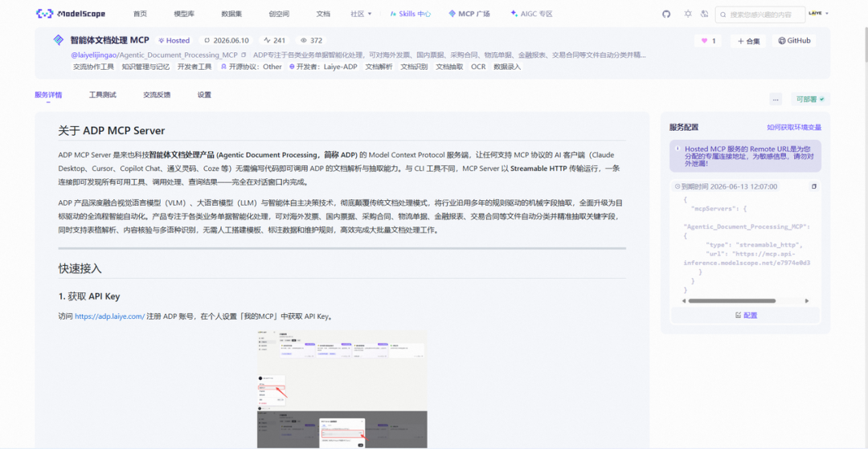The height and width of the screenshot is (449, 868).
Task: Click the MCP service logo icon
Action: coord(58,40)
